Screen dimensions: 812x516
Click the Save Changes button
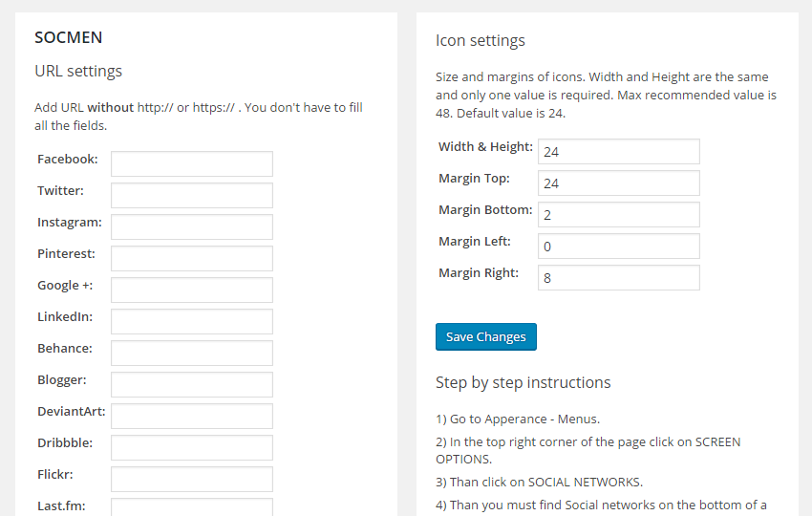point(485,337)
